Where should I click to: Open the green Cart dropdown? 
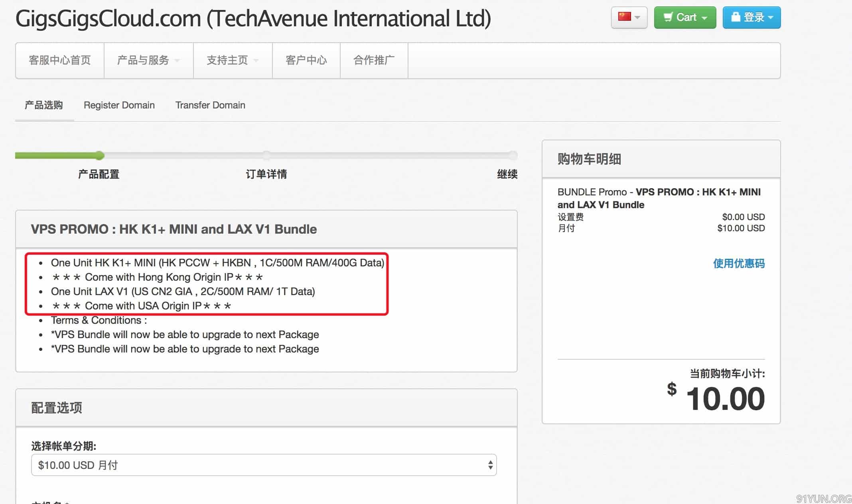(685, 18)
